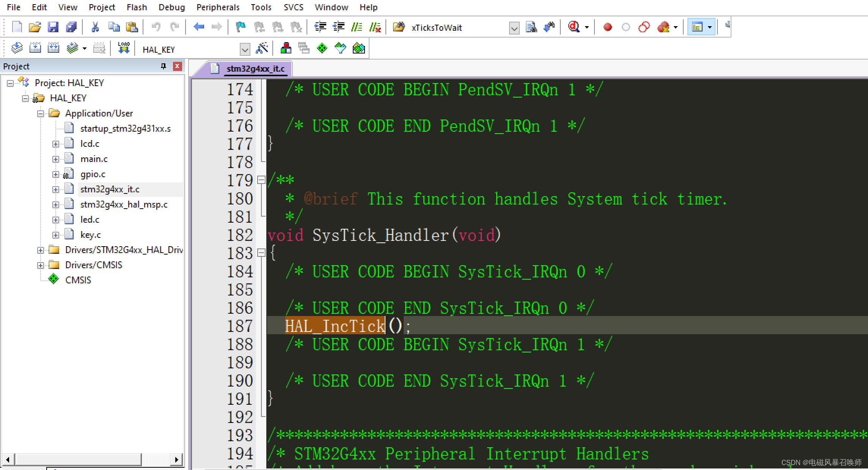Switch to the stm32g4xx_it.c editor tab
868x470 pixels.
[255, 69]
